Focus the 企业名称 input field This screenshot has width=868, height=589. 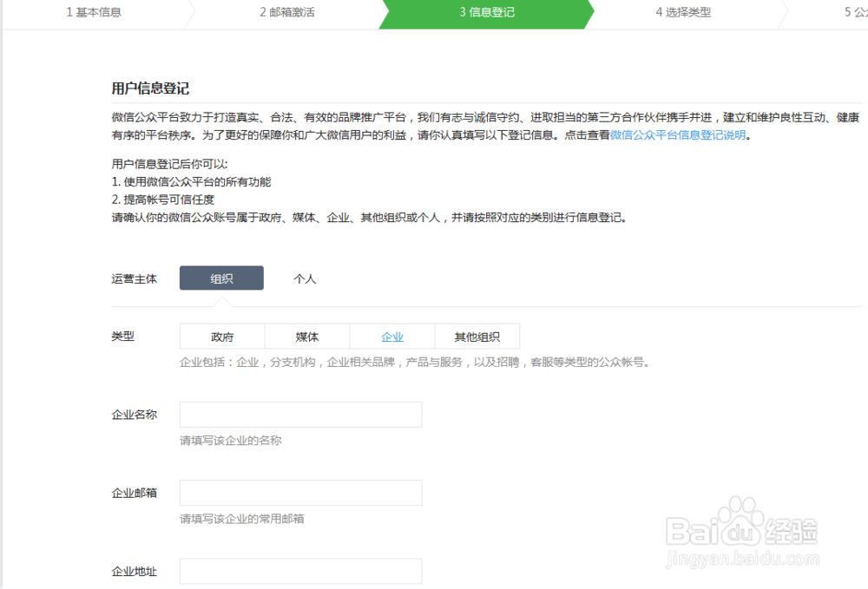pyautogui.click(x=300, y=415)
